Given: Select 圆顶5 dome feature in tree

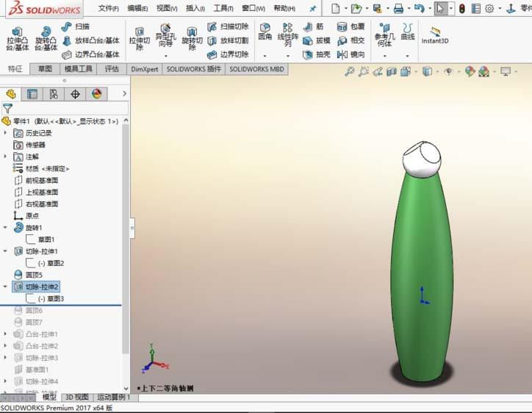Looking at the screenshot, I should 29,275.
